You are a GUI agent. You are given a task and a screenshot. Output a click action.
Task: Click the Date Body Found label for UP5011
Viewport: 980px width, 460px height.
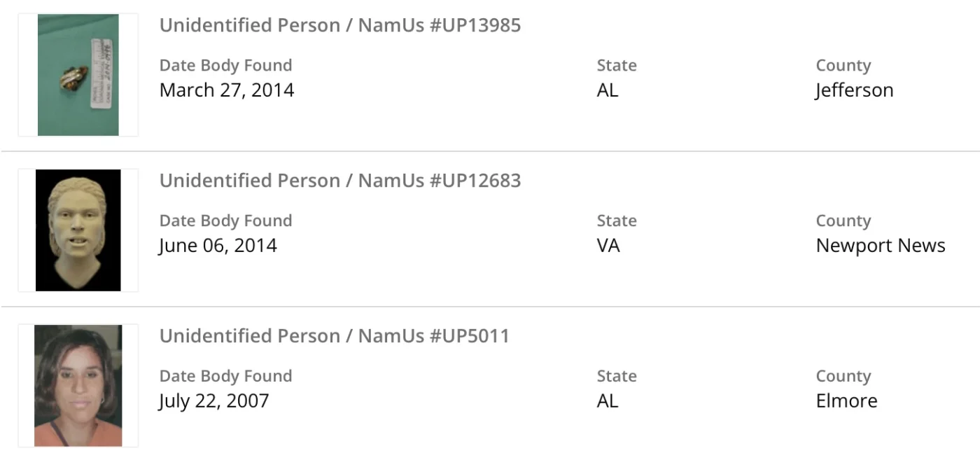tap(225, 377)
